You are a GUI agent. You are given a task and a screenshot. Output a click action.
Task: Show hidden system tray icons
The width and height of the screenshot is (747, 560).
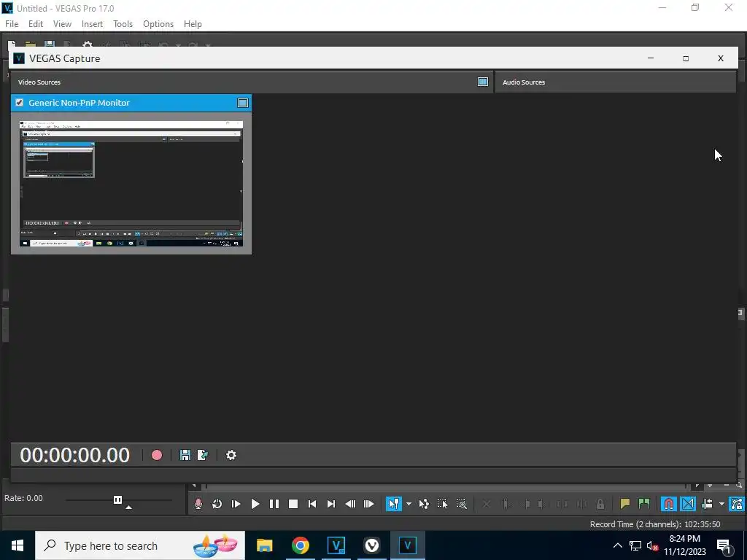click(617, 545)
